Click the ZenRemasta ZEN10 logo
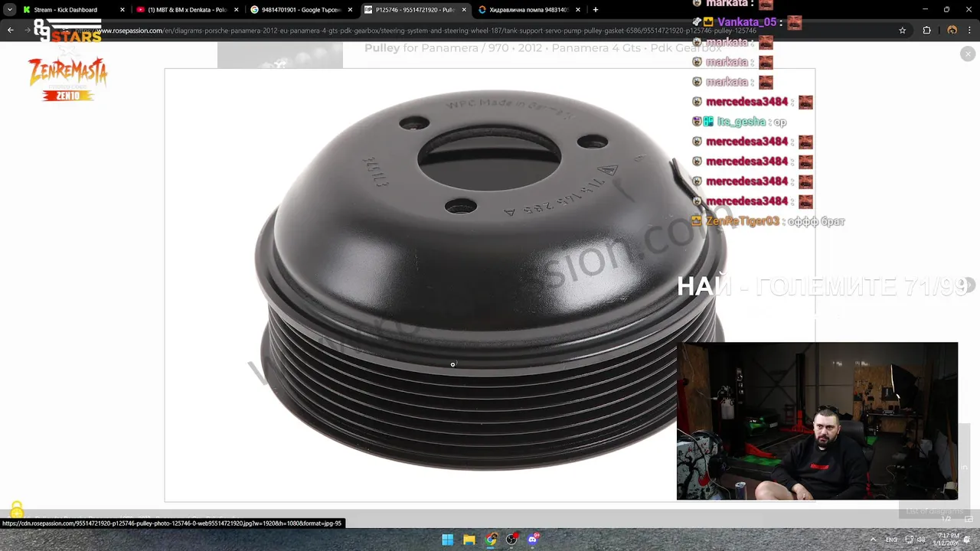 click(x=68, y=79)
